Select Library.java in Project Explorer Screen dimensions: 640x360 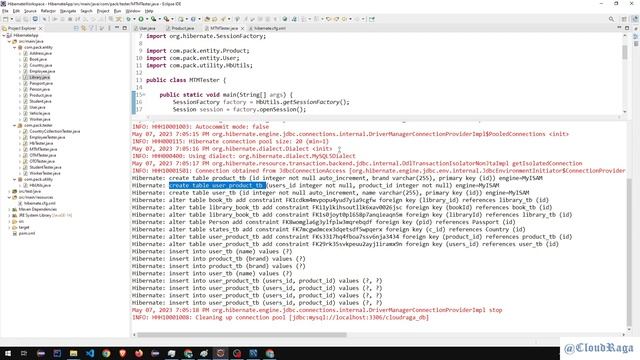39,77
